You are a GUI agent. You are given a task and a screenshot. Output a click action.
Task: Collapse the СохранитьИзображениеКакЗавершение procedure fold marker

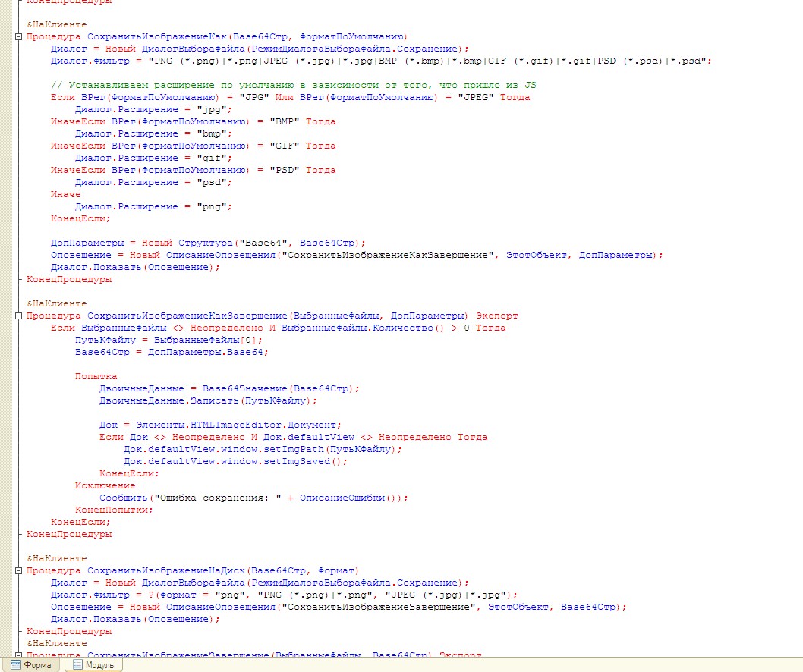tap(18, 316)
